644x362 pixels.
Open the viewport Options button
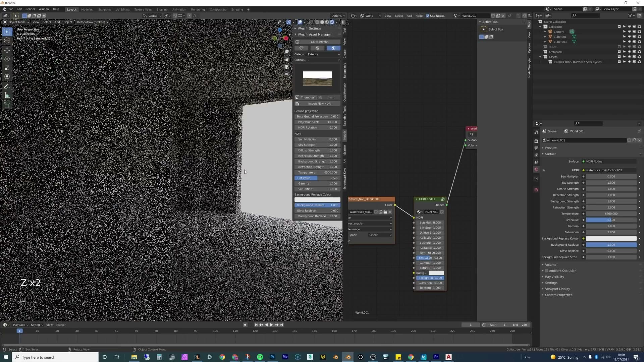[338, 16]
